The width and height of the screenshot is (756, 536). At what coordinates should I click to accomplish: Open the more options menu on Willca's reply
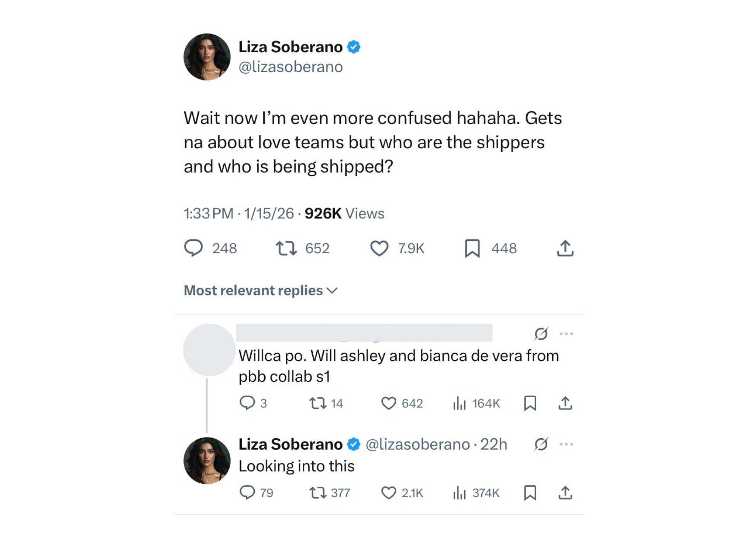(x=567, y=333)
